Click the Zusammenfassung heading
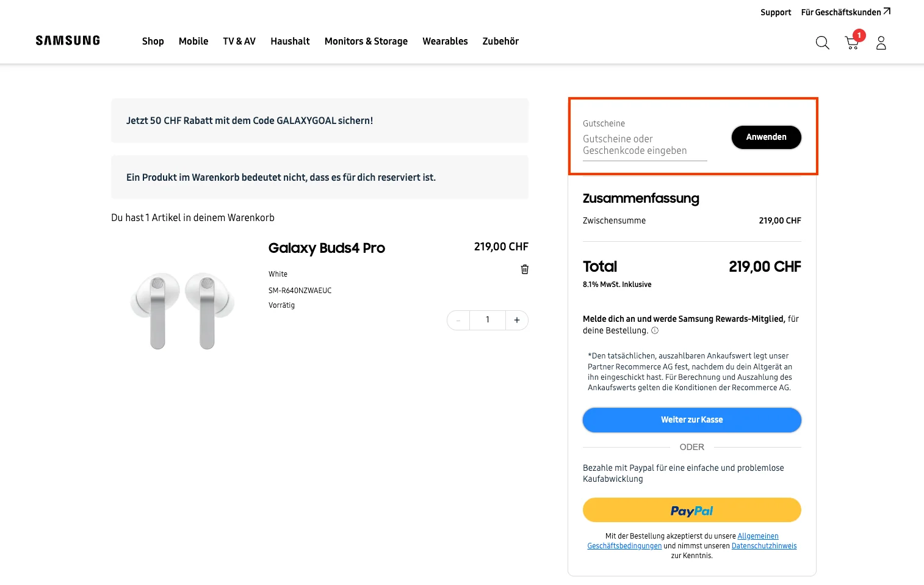 tap(641, 198)
